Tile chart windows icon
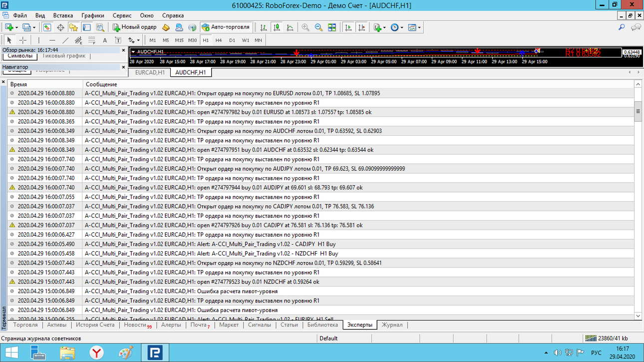The width and height of the screenshot is (644, 362). 332,27
